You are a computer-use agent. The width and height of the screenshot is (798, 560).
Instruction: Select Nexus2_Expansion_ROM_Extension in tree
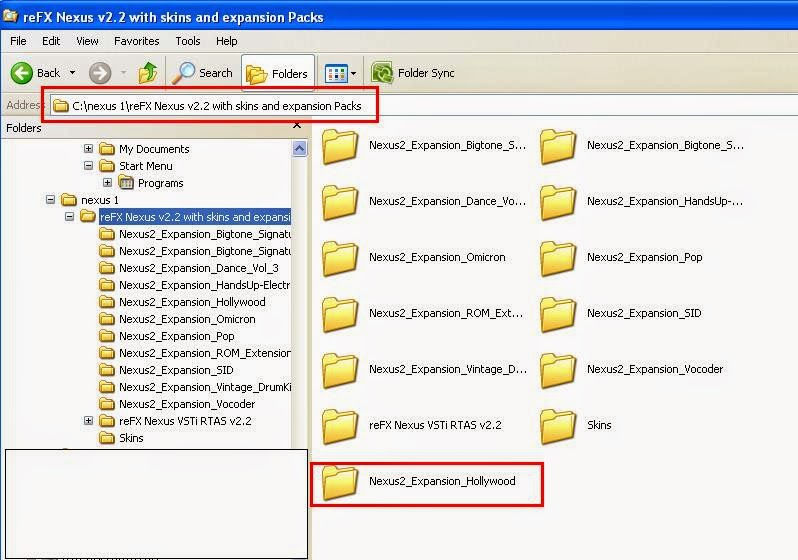pyautogui.click(x=205, y=353)
